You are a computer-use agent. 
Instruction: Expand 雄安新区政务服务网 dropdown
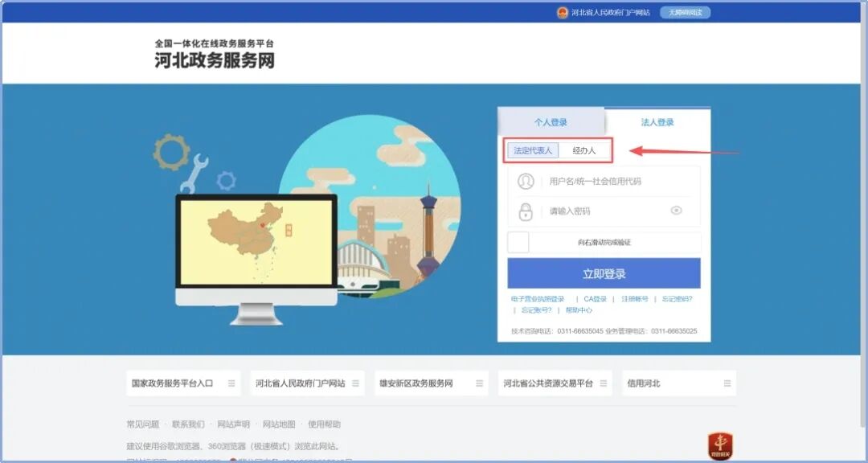pyautogui.click(x=432, y=383)
